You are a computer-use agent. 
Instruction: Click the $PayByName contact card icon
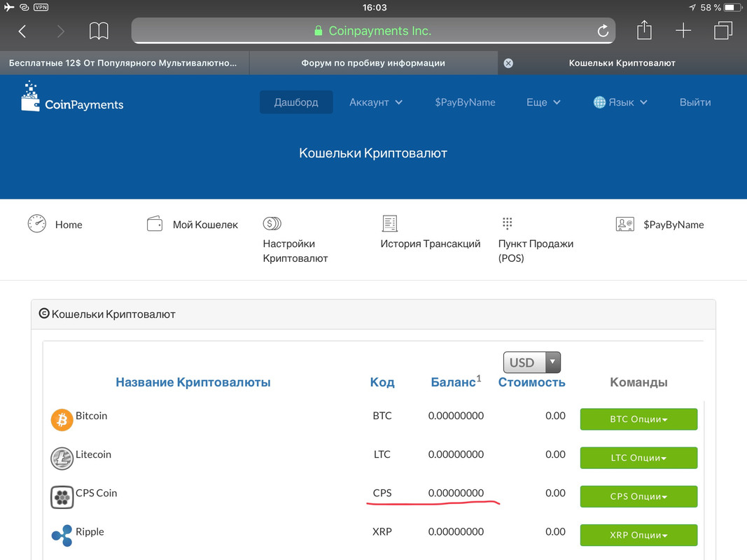(x=624, y=224)
